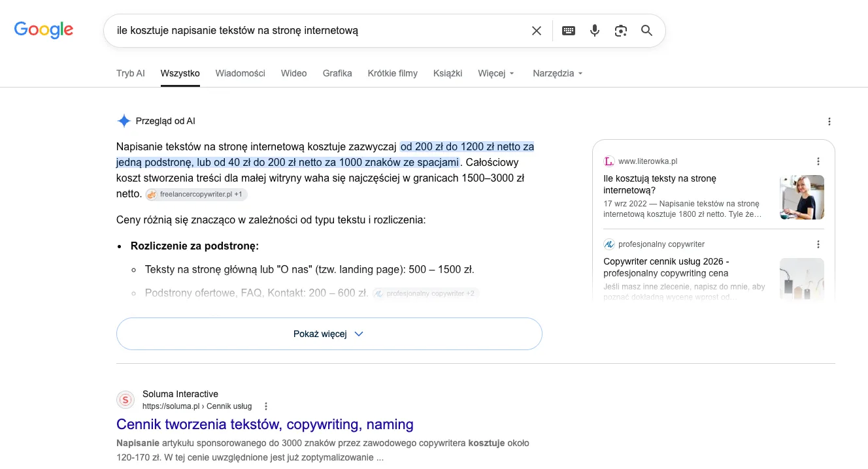
Task: Expand the Więcej dropdown
Action: pyautogui.click(x=496, y=73)
